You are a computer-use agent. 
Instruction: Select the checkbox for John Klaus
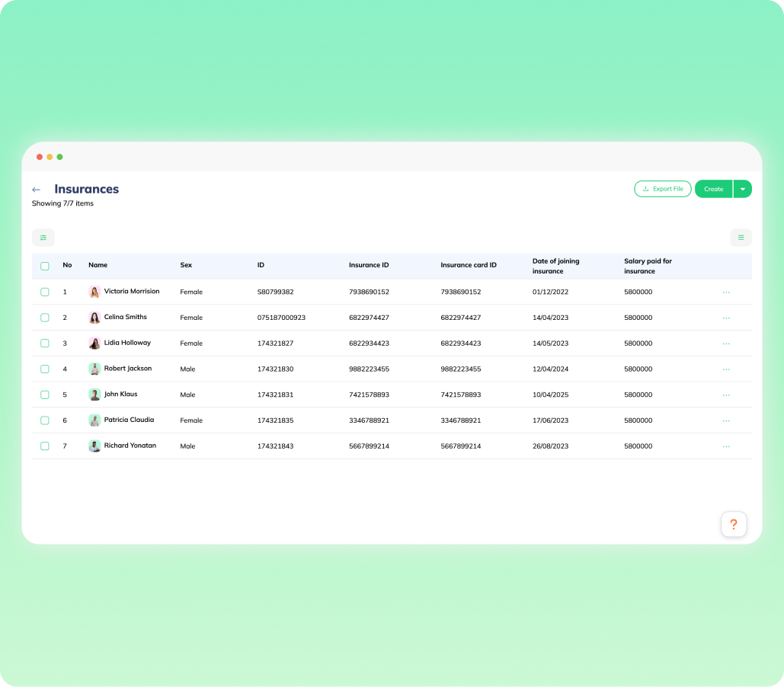45,395
